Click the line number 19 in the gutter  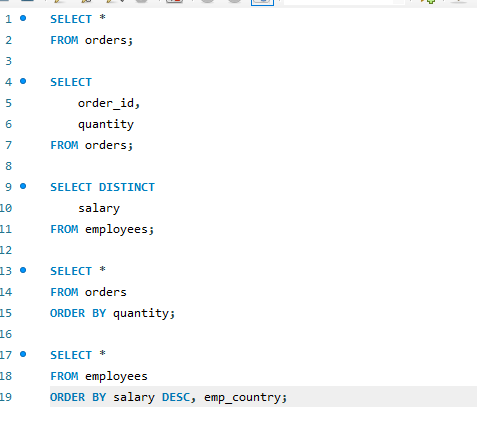pos(6,397)
